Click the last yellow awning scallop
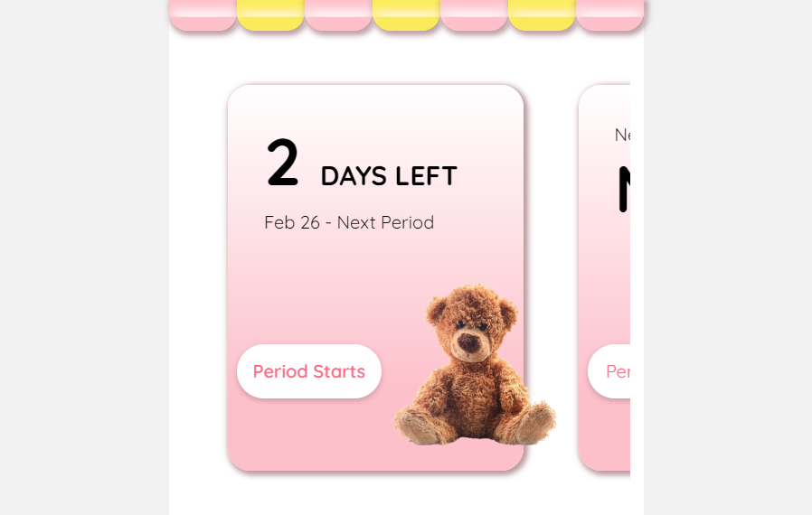This screenshot has height=515, width=812. pos(543,15)
